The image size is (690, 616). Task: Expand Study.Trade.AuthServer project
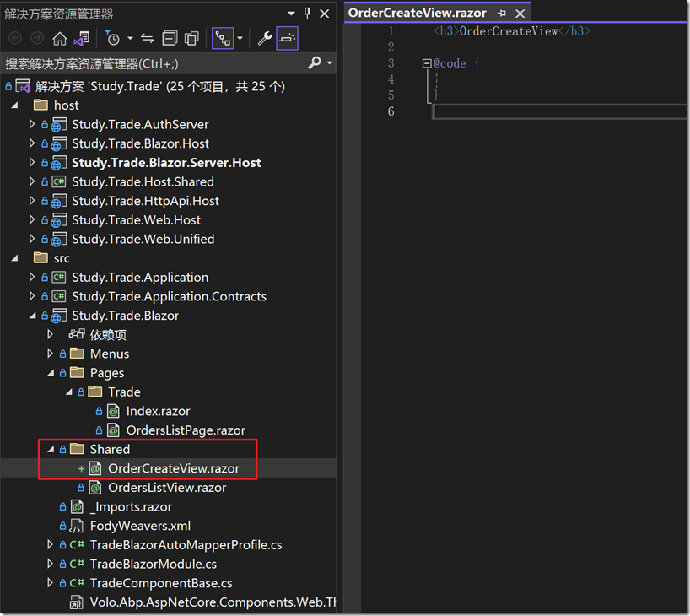tap(32, 124)
